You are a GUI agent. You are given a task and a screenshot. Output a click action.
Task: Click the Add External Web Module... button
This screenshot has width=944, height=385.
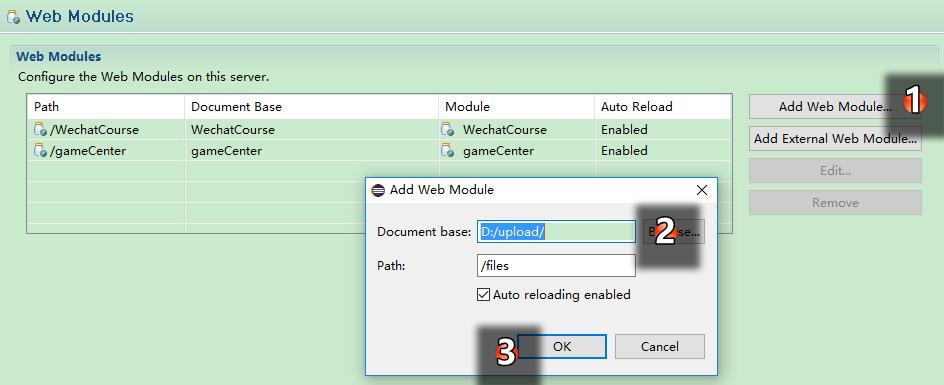(835, 139)
